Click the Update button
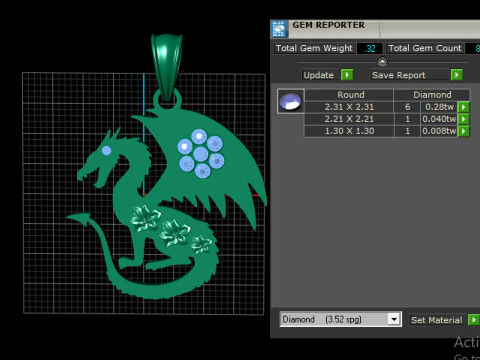 319,75
